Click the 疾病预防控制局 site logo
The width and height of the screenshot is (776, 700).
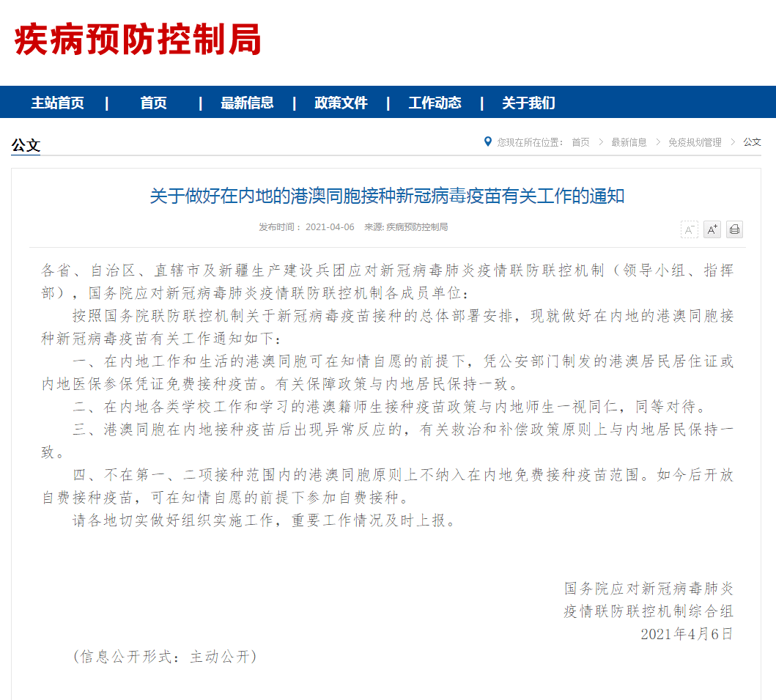coord(138,39)
